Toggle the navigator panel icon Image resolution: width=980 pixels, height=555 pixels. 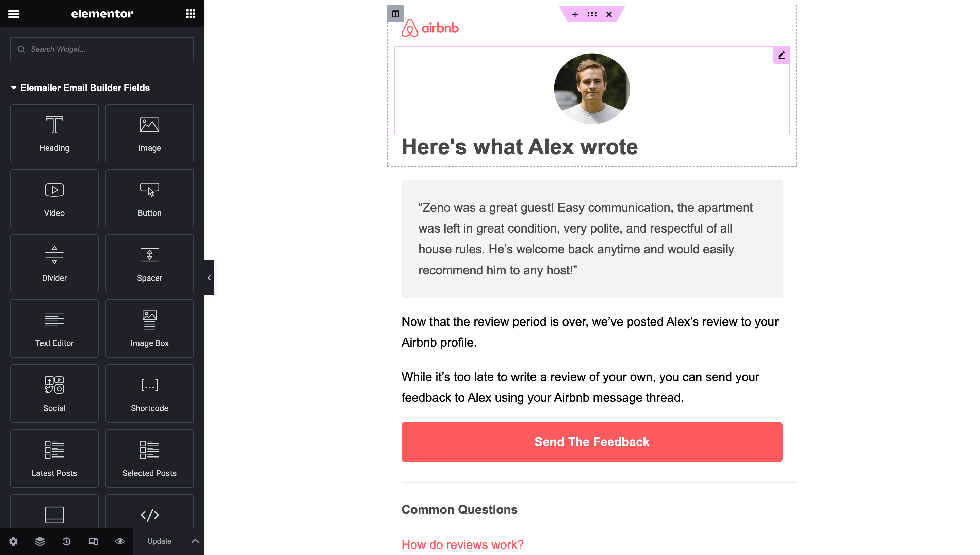coord(40,541)
